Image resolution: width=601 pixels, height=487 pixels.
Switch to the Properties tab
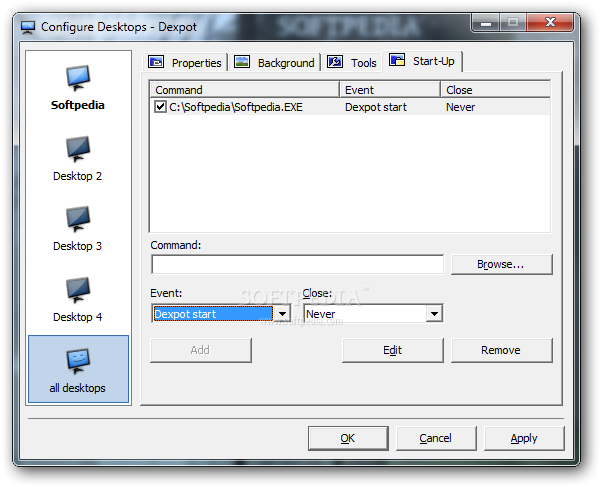tap(186, 62)
